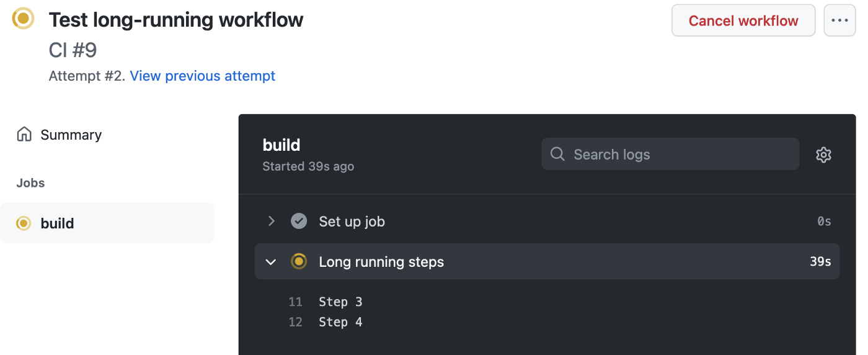This screenshot has width=868, height=355.
Task: Click the Step 3 log line text
Action: pos(340,302)
